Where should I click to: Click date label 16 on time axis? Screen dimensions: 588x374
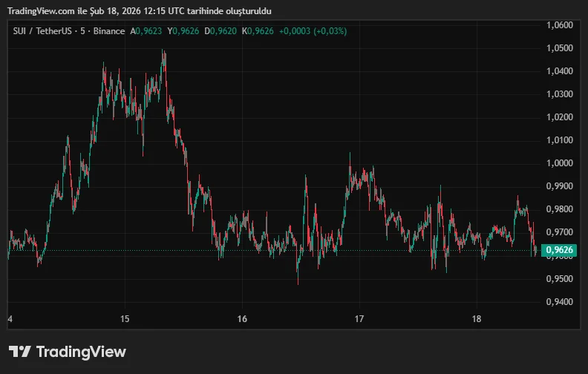[242, 319]
